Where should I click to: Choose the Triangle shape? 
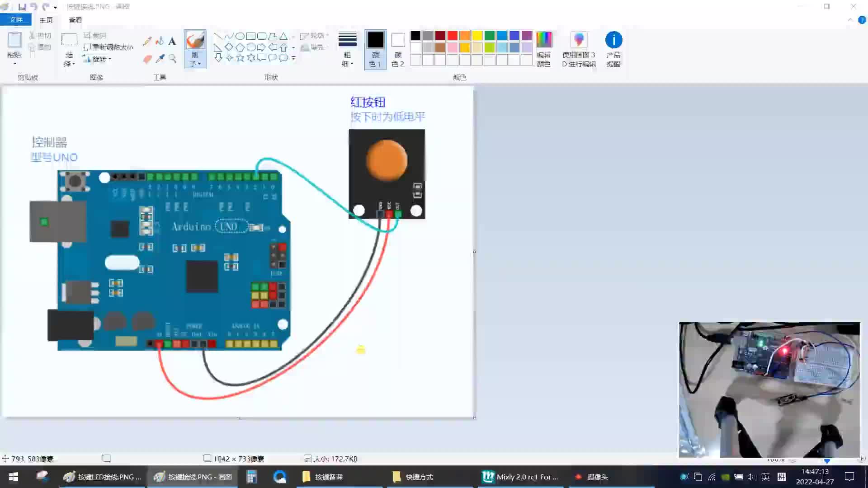283,36
